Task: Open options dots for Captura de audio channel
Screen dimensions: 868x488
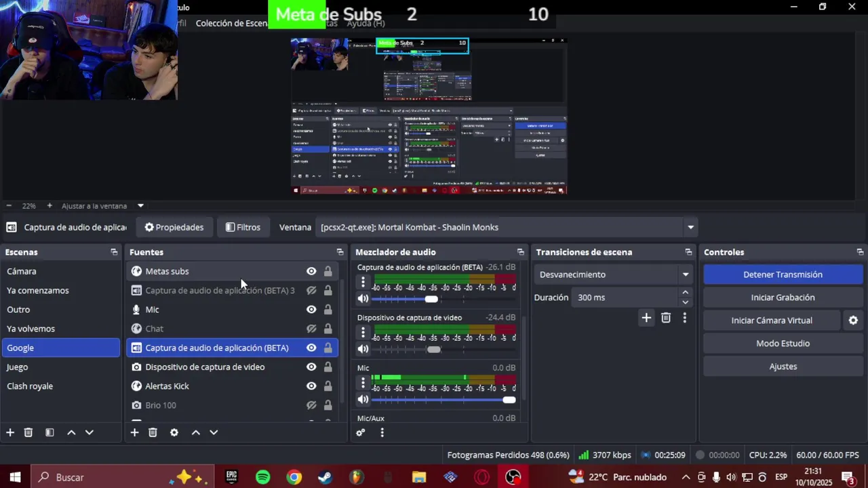Action: (363, 282)
